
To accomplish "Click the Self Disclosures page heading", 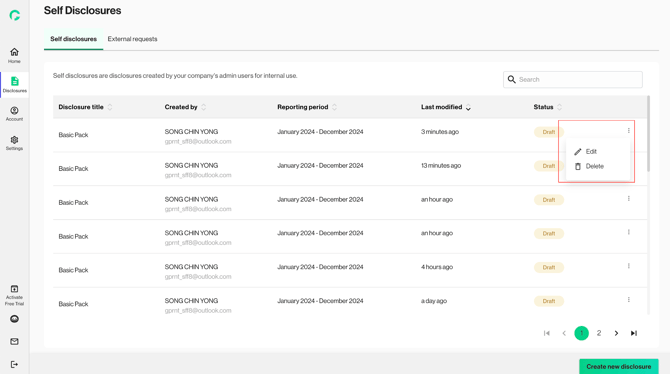I will pyautogui.click(x=82, y=10).
